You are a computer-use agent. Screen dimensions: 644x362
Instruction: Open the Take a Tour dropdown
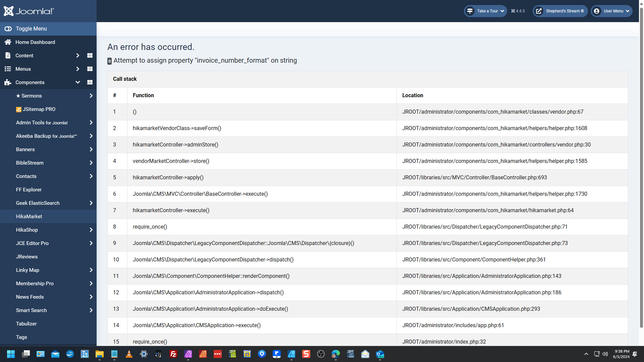(x=486, y=11)
